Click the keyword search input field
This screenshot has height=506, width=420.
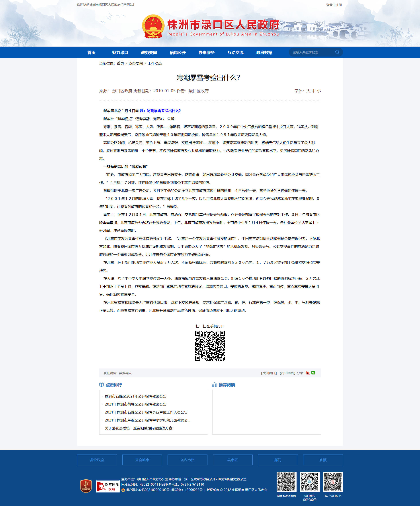click(x=312, y=52)
